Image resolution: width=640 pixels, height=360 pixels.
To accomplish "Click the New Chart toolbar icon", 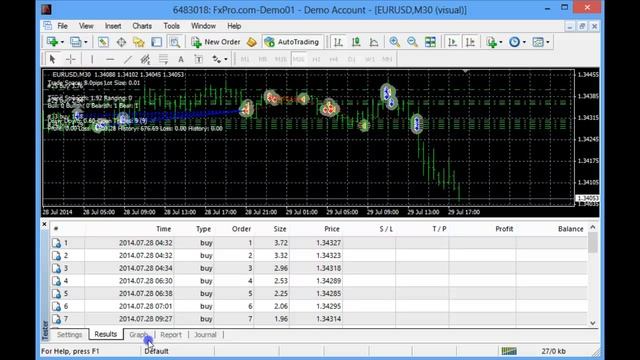I will click(52, 42).
